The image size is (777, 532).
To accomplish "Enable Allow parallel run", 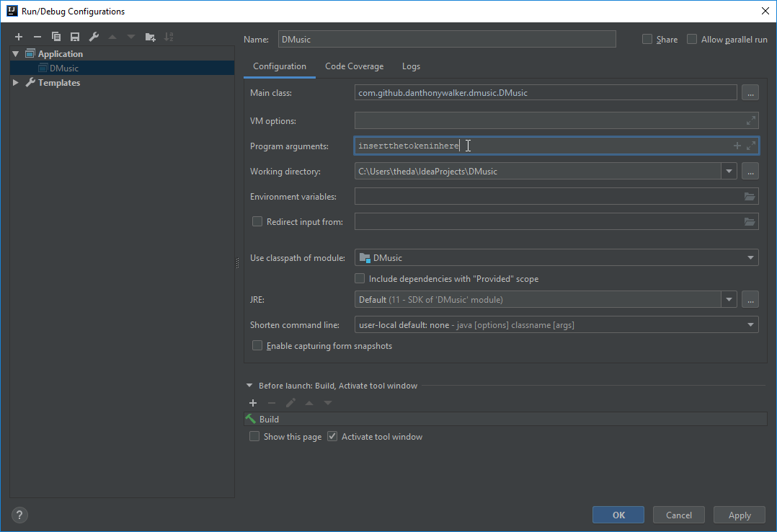I will (x=692, y=39).
